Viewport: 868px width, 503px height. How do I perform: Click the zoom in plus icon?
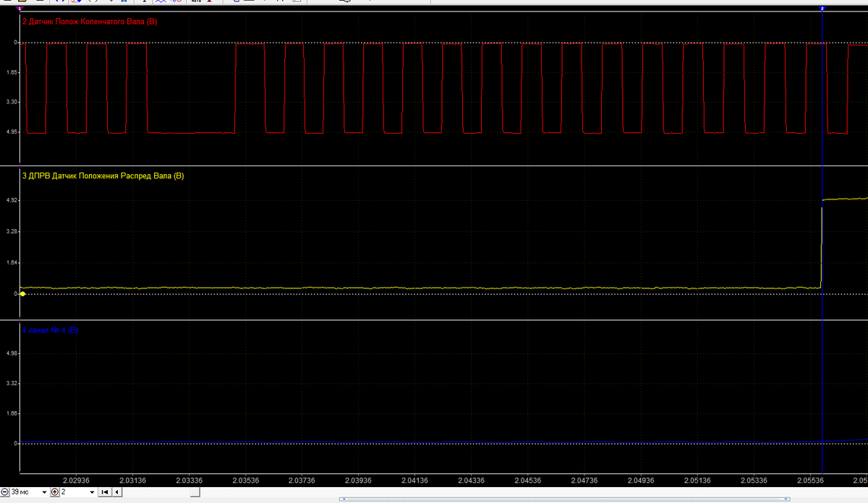55,492
